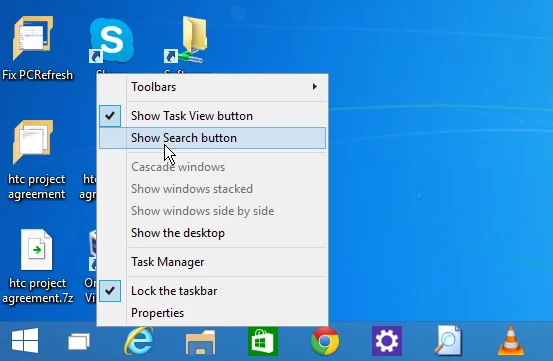This screenshot has width=553, height=361.
Task: Expand the Toolbars submenu arrow
Action: (x=315, y=87)
